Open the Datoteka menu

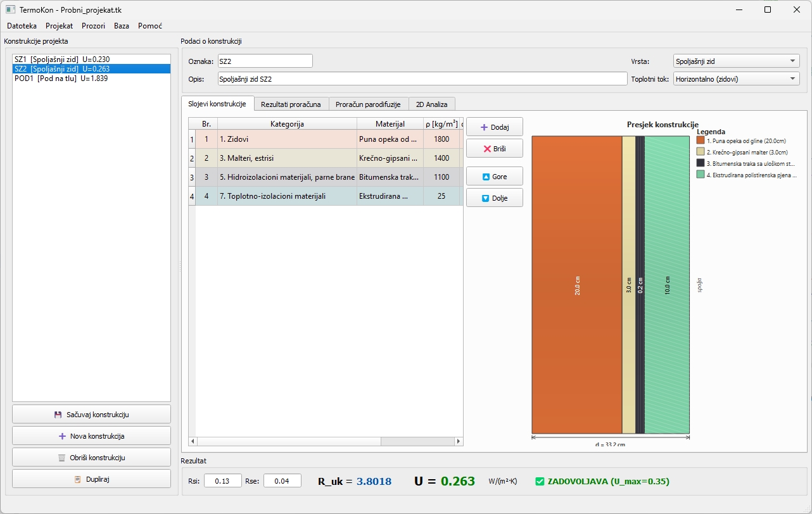tap(22, 26)
